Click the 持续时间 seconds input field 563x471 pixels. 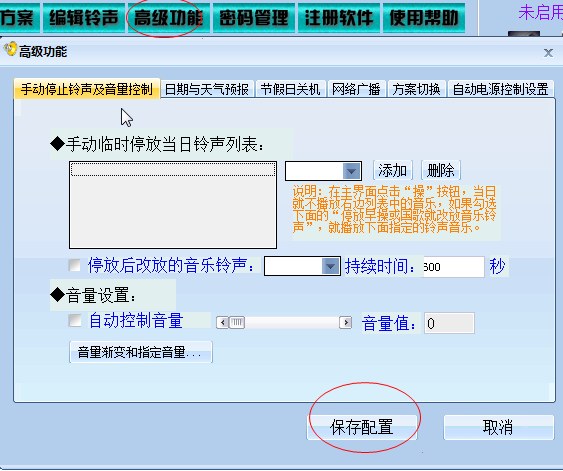[x=453, y=267]
